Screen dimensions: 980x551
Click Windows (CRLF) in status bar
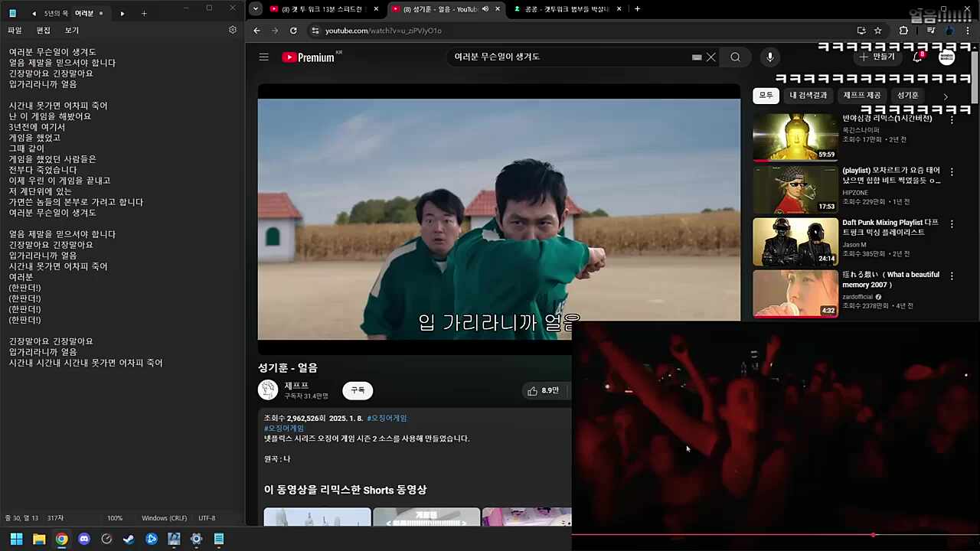[x=164, y=518]
